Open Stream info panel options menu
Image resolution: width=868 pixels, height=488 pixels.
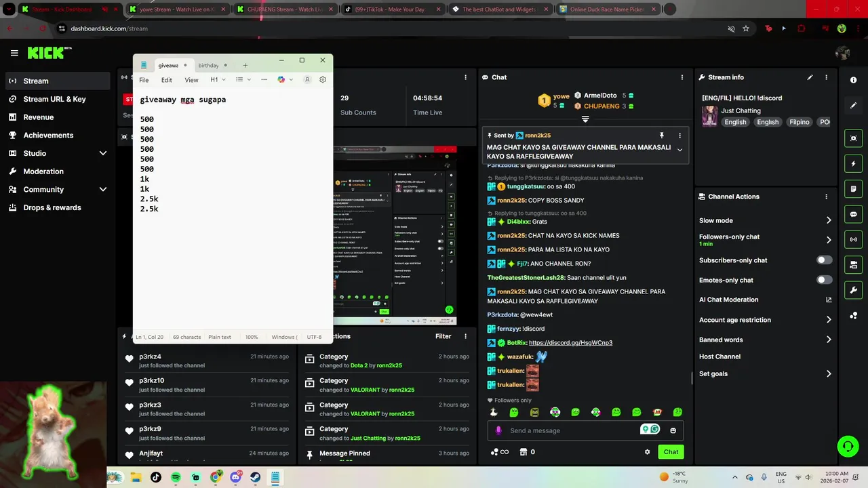pos(826,77)
